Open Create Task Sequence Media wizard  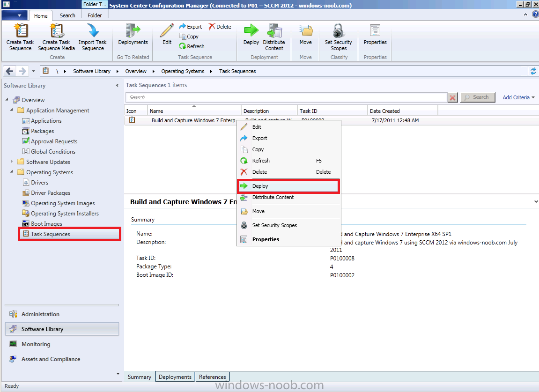coord(56,37)
